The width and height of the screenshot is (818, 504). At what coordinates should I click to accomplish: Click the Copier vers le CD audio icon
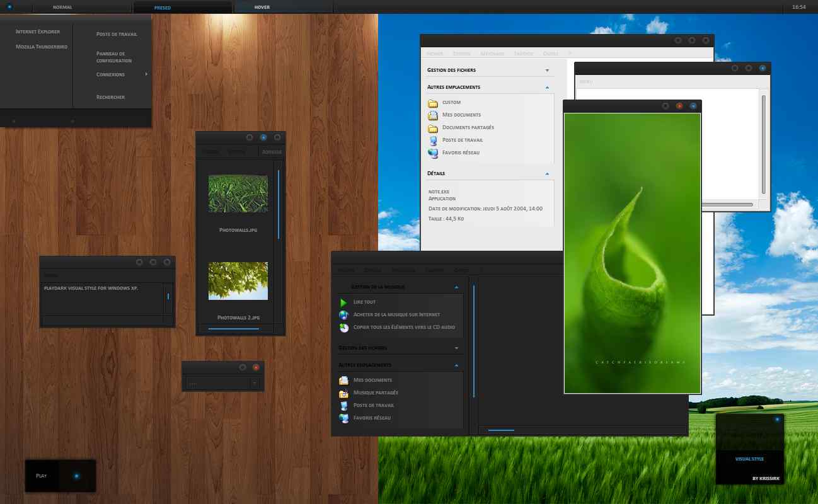(x=343, y=328)
